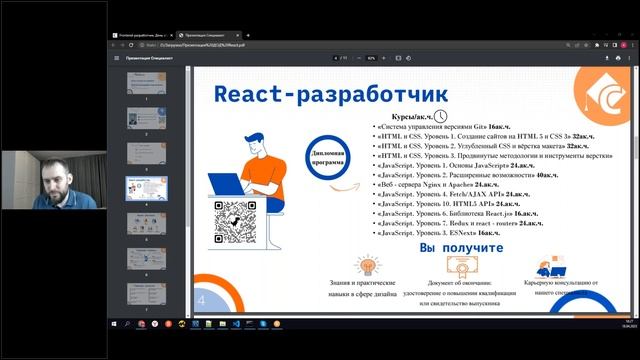Screen dimensions: 640x360
Task: Click the Вы получите heading
Action: (x=461, y=248)
